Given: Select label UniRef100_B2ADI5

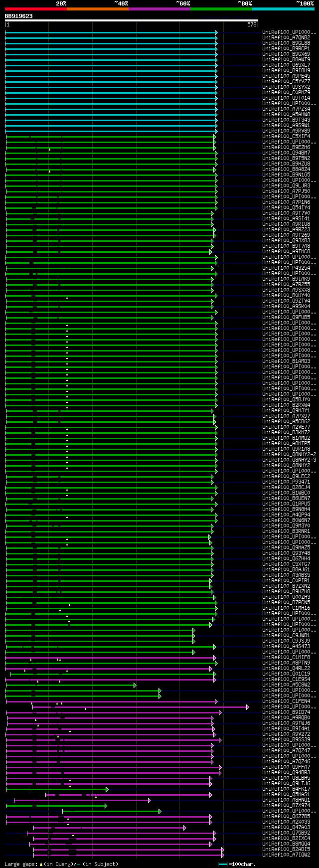Looking at the screenshot, I should coord(286,849).
